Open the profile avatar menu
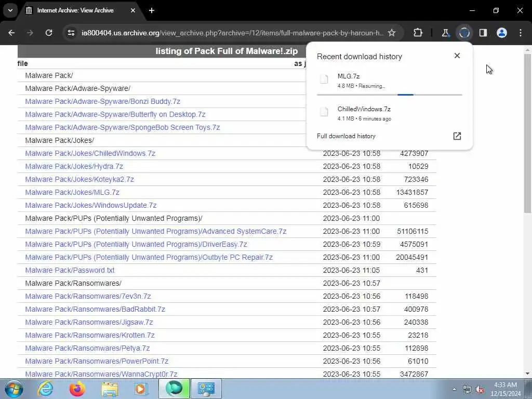The height and width of the screenshot is (399, 532). pyautogui.click(x=502, y=33)
